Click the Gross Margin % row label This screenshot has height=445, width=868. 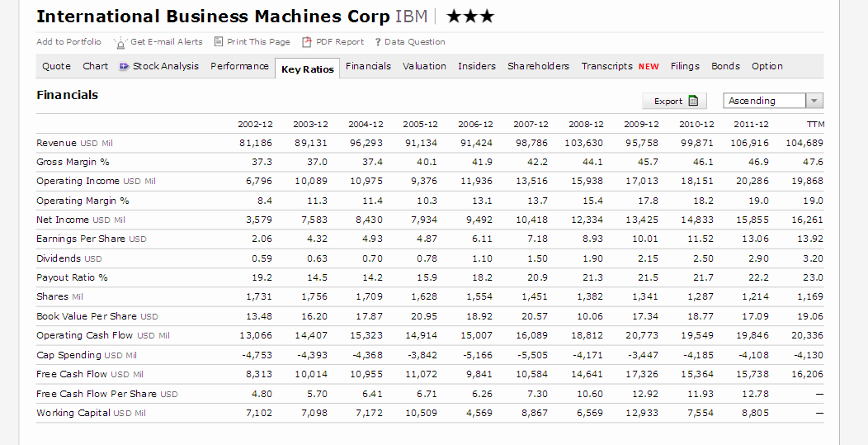[x=73, y=162]
